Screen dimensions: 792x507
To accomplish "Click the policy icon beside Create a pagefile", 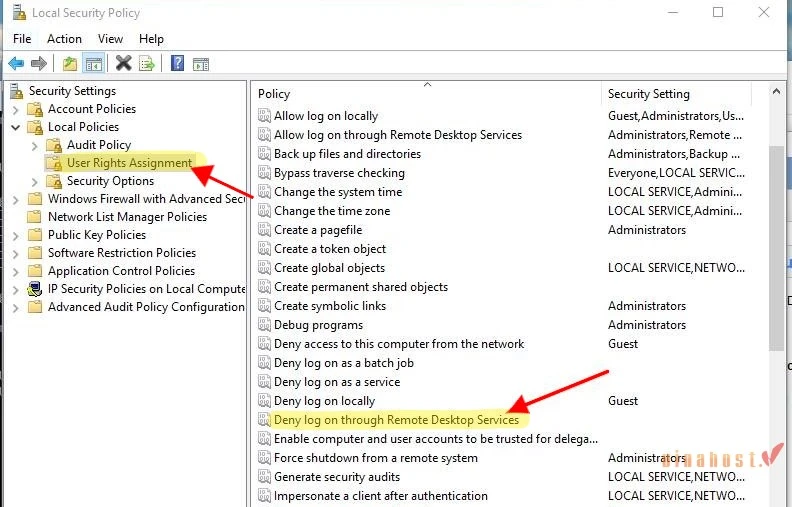I will click(x=264, y=230).
